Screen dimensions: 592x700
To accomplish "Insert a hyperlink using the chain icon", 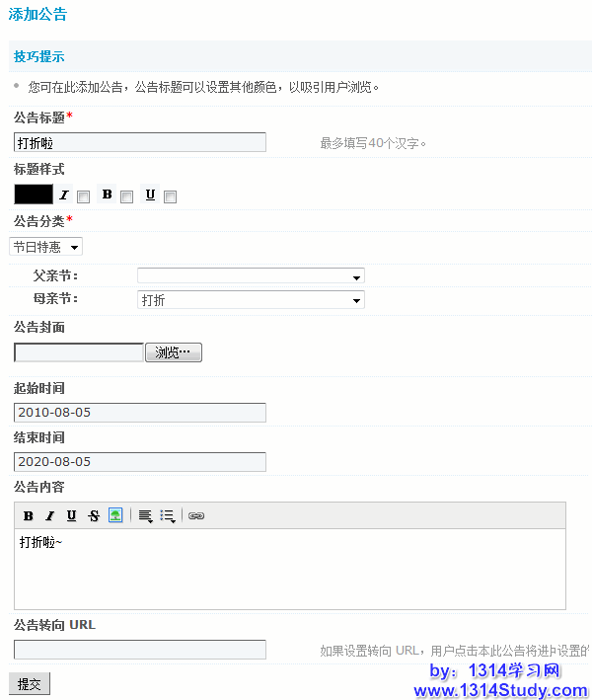I will pyautogui.click(x=196, y=515).
